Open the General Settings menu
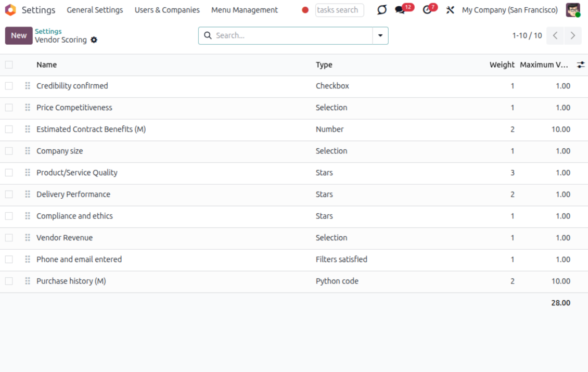 click(x=95, y=10)
